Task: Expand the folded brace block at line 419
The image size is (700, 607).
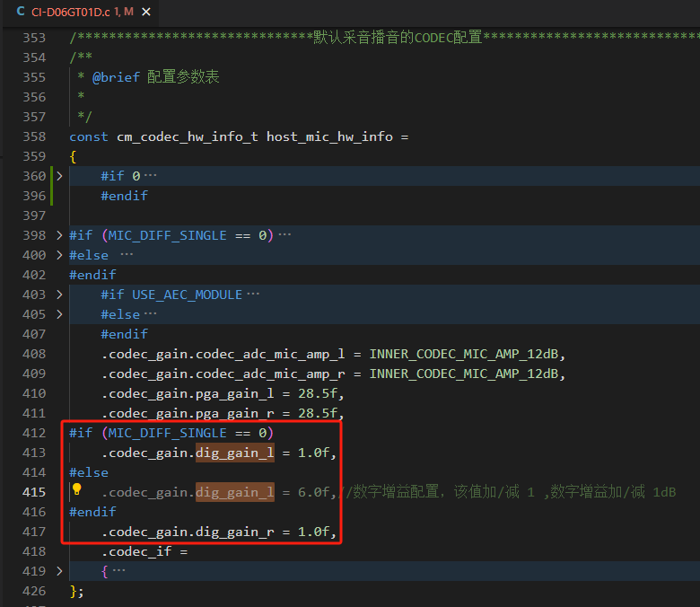Action: pos(59,571)
